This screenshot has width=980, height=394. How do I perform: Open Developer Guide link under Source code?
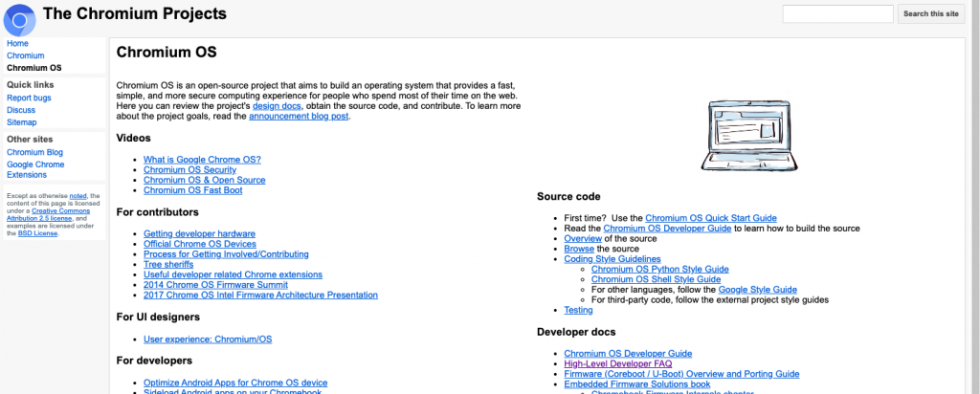point(667,229)
